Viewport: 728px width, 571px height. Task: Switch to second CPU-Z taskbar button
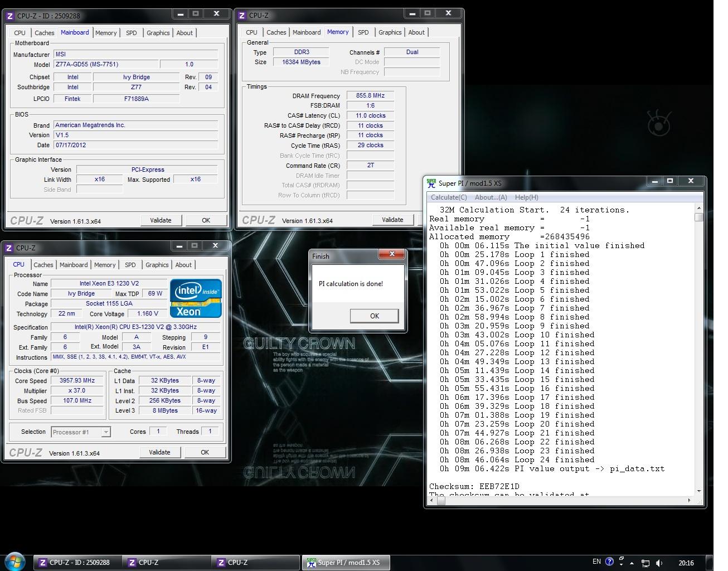(166, 563)
